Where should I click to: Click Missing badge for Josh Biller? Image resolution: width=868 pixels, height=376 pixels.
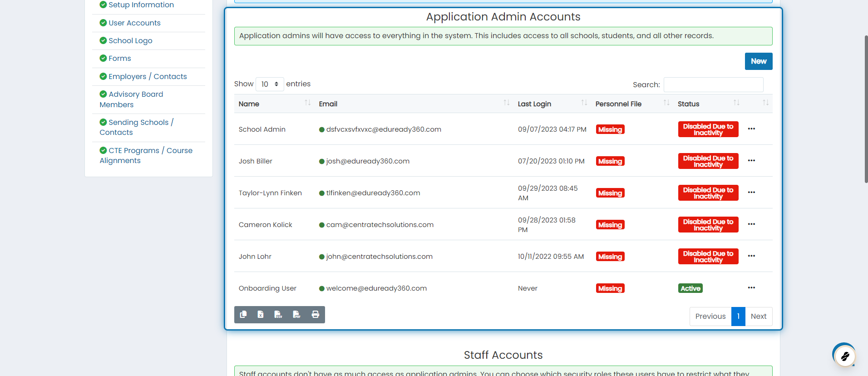click(610, 161)
